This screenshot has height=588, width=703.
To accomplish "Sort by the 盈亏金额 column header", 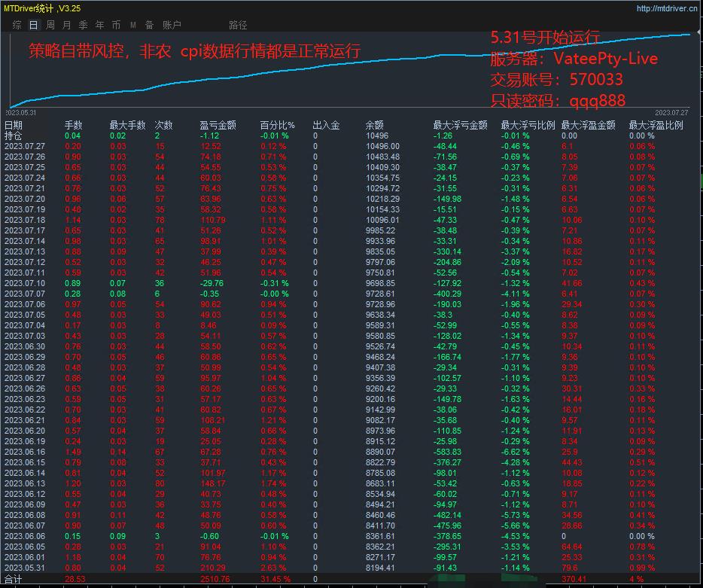I will pos(218,126).
